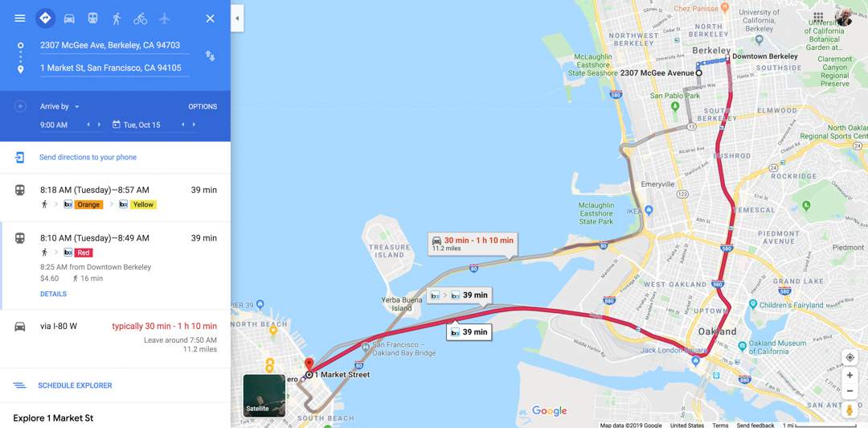Select the via I-80 W driving route
Image resolution: width=868 pixels, height=428 pixels.
[115, 338]
